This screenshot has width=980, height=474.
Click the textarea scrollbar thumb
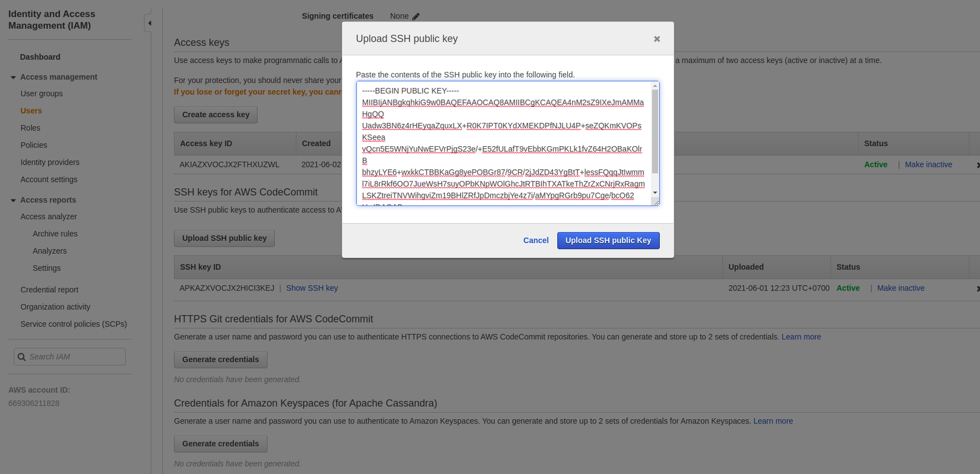(x=655, y=131)
